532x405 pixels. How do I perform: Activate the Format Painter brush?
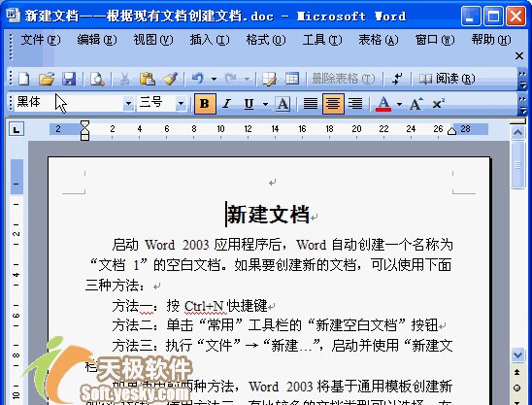coord(170,79)
